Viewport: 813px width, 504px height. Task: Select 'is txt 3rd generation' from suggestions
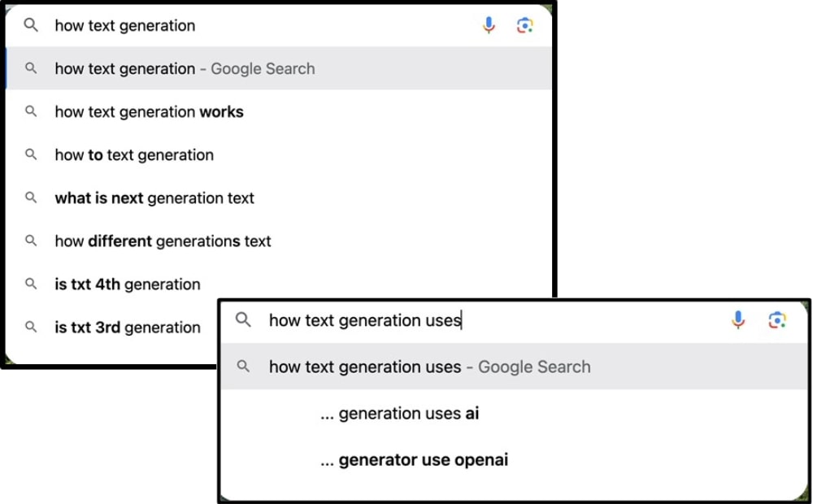(128, 327)
